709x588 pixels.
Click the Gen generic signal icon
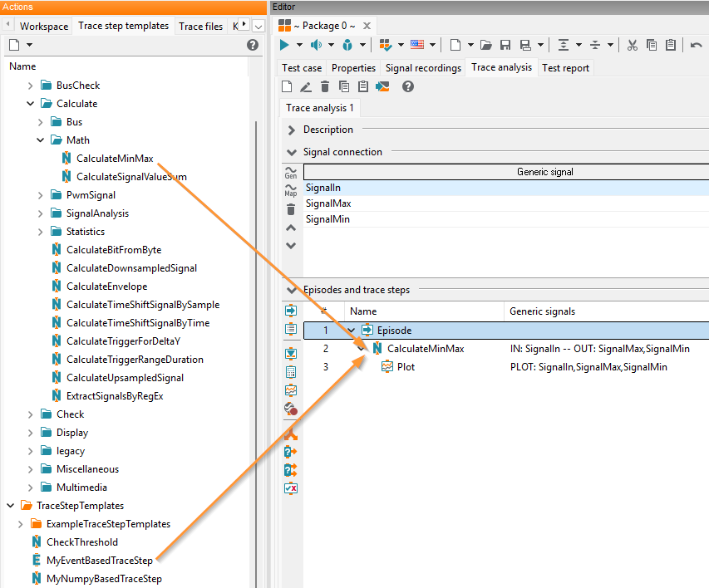tap(291, 172)
